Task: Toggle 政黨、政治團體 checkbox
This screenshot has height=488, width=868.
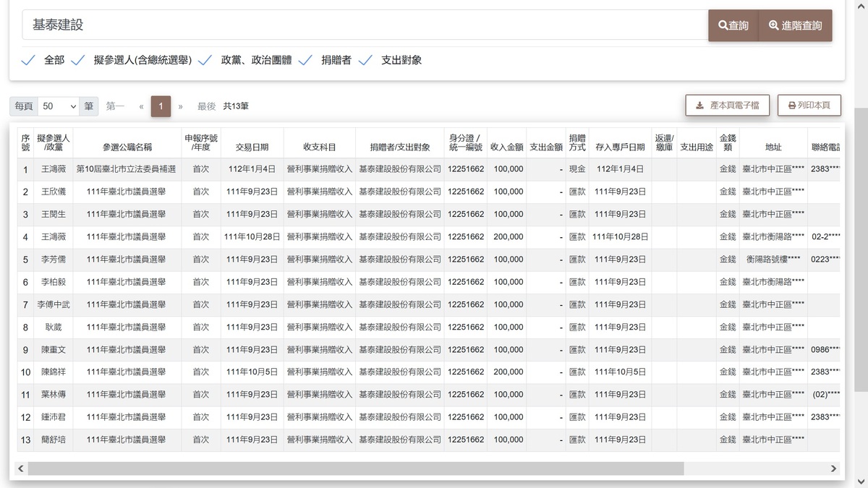Action: click(x=205, y=60)
